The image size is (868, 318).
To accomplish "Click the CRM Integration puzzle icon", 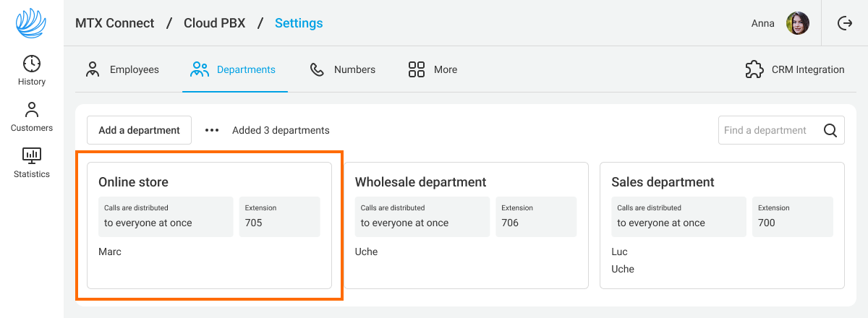I will tap(754, 69).
